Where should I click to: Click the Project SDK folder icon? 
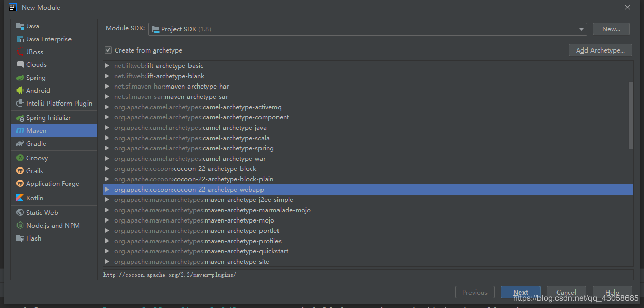tap(155, 29)
